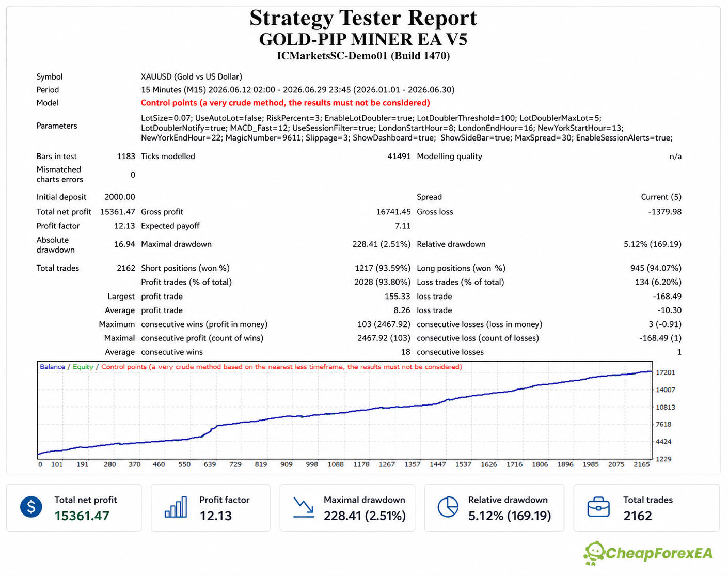Click the CheapForexEA monkey logo icon
The height and width of the screenshot is (576, 728).
(594, 553)
